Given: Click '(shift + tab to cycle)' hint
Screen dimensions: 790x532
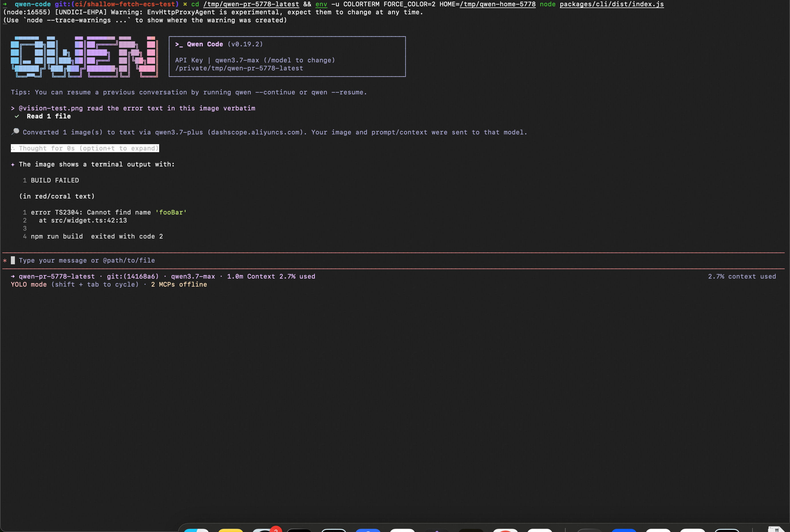Looking at the screenshot, I should click(x=95, y=285).
